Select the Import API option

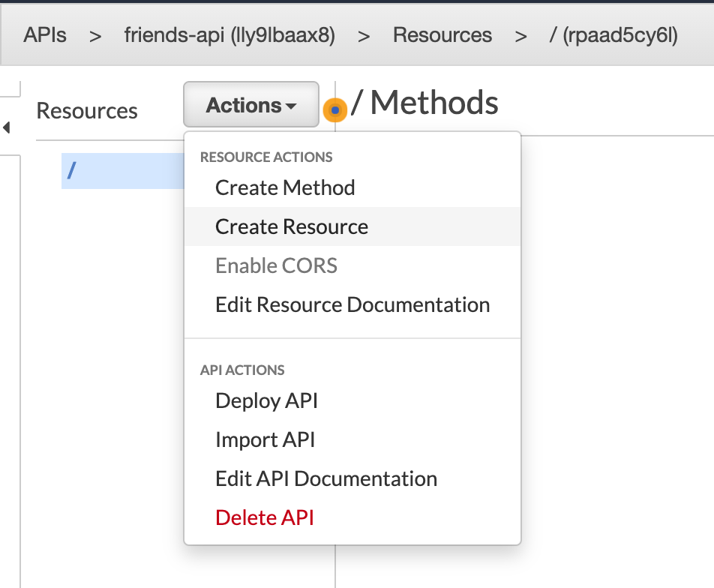click(265, 439)
